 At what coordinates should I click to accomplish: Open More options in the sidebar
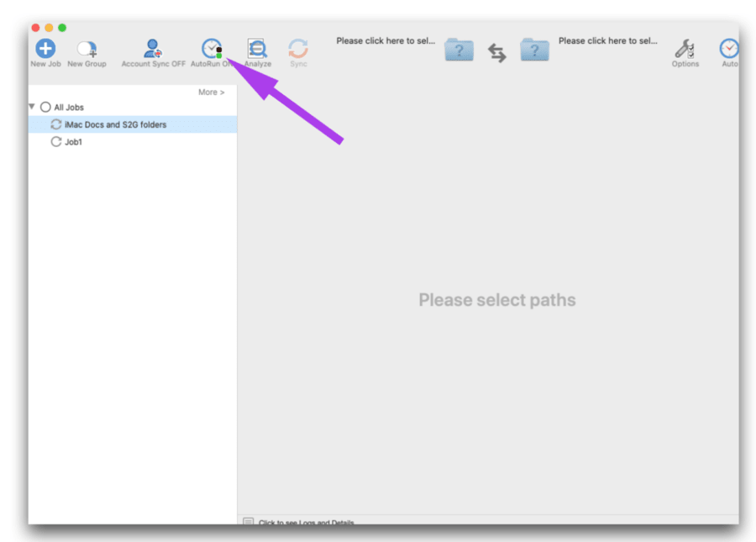212,92
